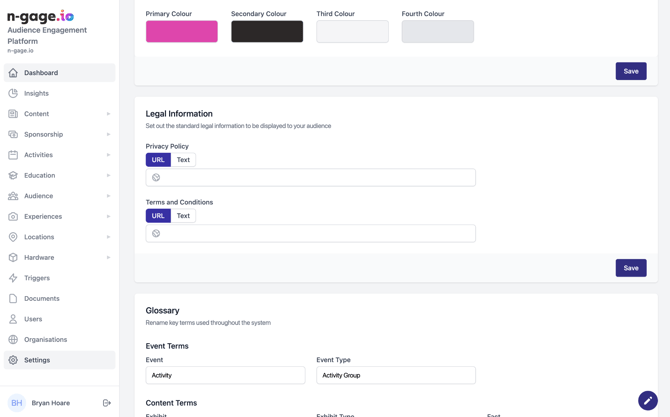Screen dimensions: 670x417
Task: Expand the Content submenu arrow
Action: point(108,114)
